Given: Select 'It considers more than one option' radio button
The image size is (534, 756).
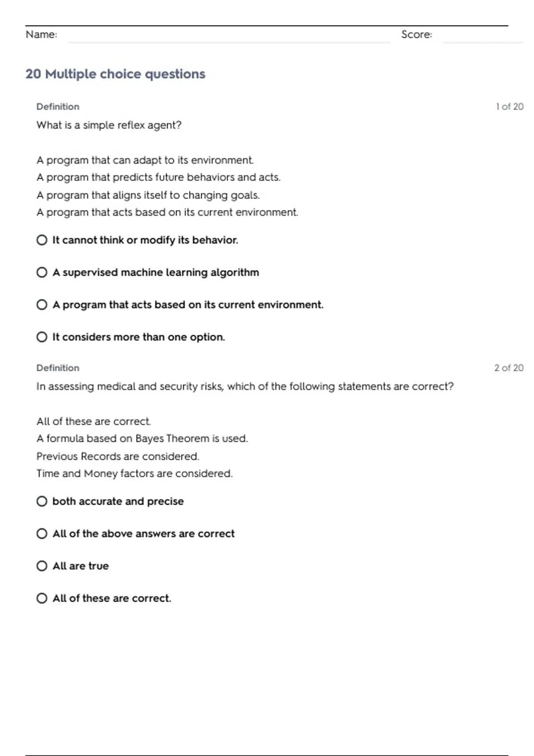Looking at the screenshot, I should tap(42, 337).
